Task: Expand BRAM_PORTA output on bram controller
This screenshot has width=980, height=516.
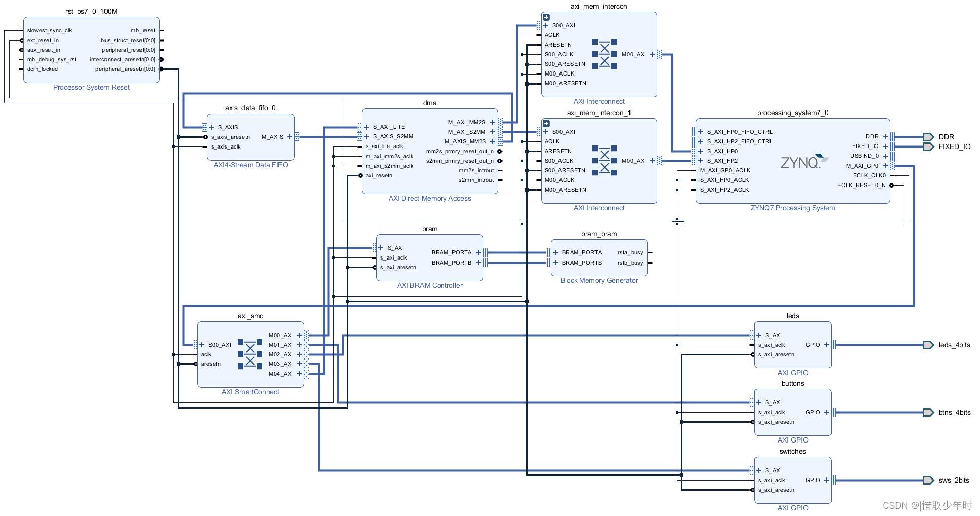Action: click(x=478, y=252)
